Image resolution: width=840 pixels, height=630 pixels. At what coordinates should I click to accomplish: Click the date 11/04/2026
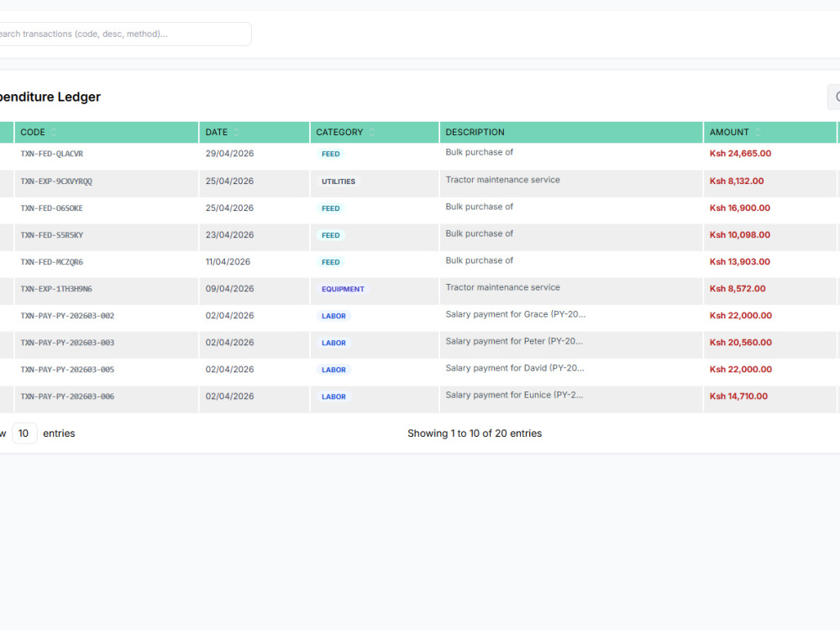pos(228,262)
